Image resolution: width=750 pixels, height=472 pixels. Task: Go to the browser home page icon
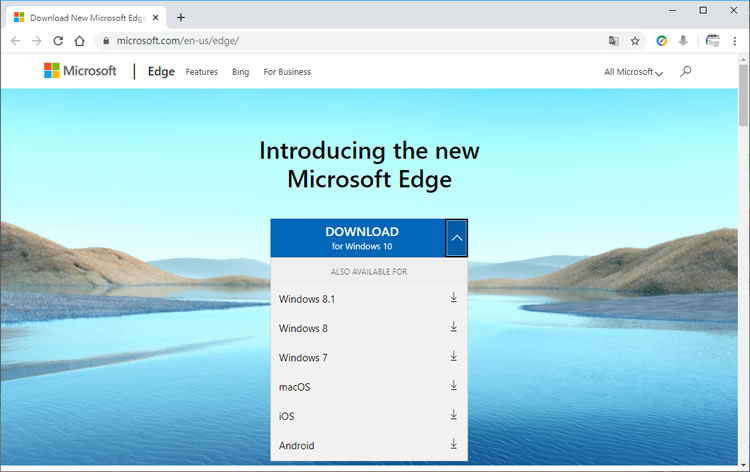[80, 41]
